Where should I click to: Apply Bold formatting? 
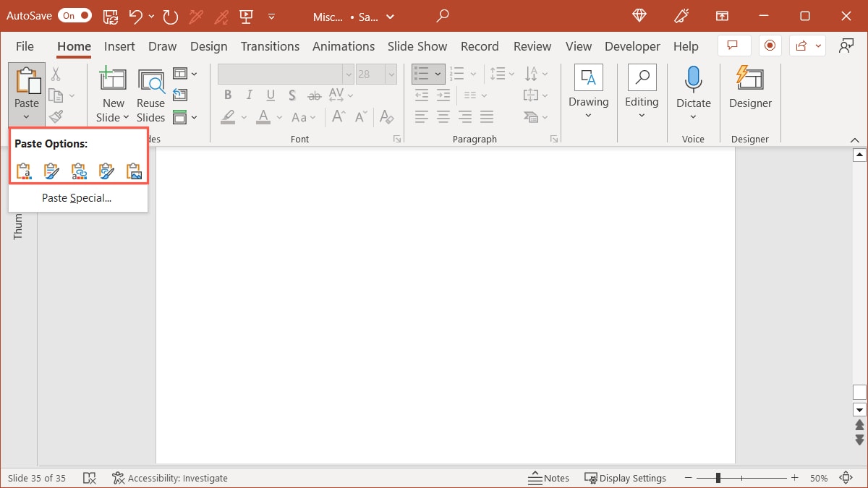coord(227,95)
